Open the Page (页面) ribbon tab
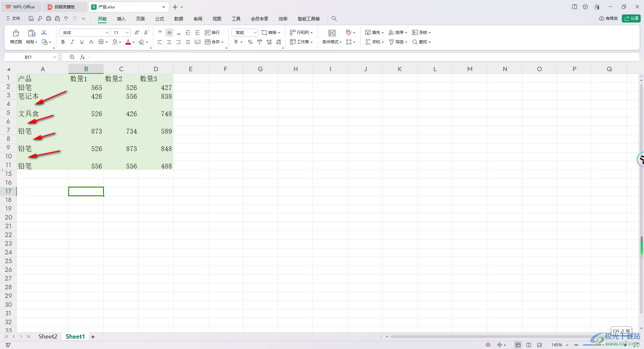 click(141, 19)
